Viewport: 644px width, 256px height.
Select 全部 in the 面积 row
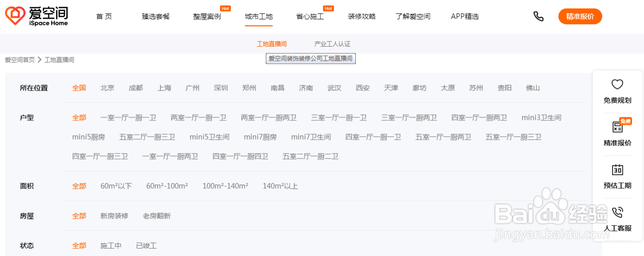coord(79,186)
